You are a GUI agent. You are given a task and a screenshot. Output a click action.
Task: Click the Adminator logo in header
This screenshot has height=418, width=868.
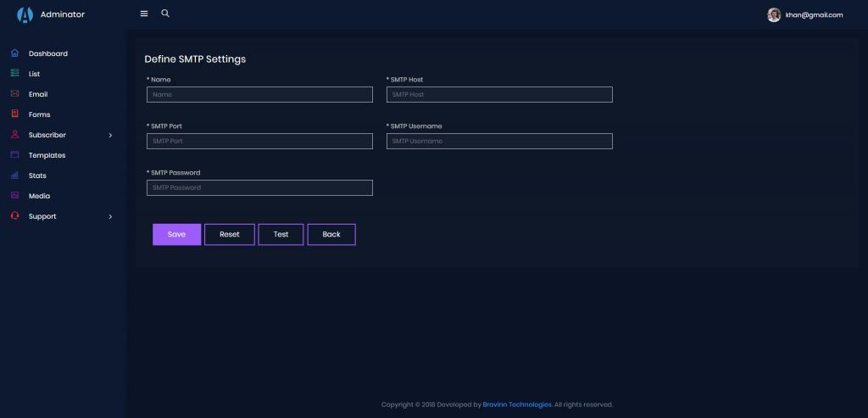click(25, 14)
